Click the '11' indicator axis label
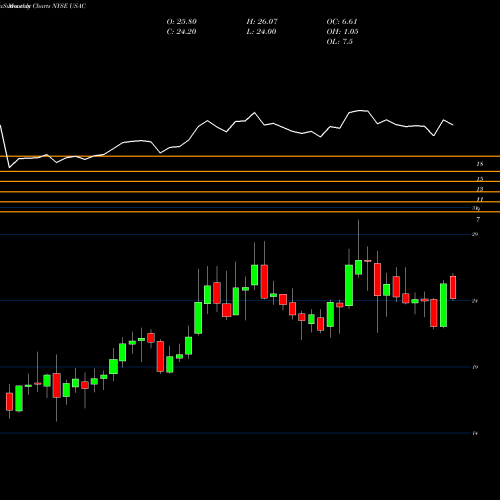The height and width of the screenshot is (500, 500). tap(480, 199)
